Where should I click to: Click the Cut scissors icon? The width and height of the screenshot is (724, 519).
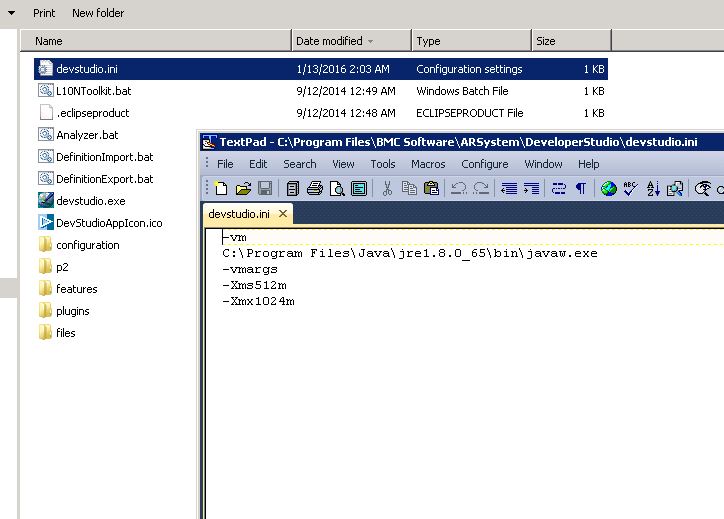coord(387,188)
